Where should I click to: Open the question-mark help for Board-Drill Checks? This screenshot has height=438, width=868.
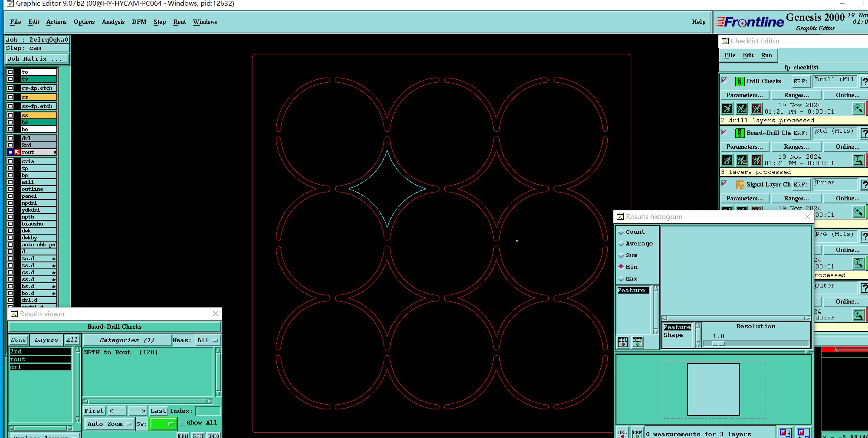click(x=864, y=133)
